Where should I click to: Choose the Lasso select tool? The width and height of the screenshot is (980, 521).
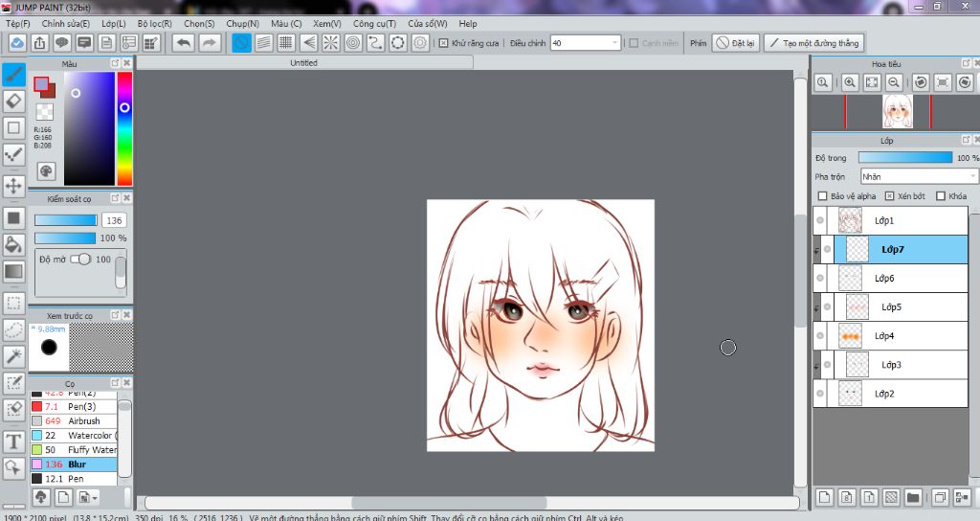(13, 329)
